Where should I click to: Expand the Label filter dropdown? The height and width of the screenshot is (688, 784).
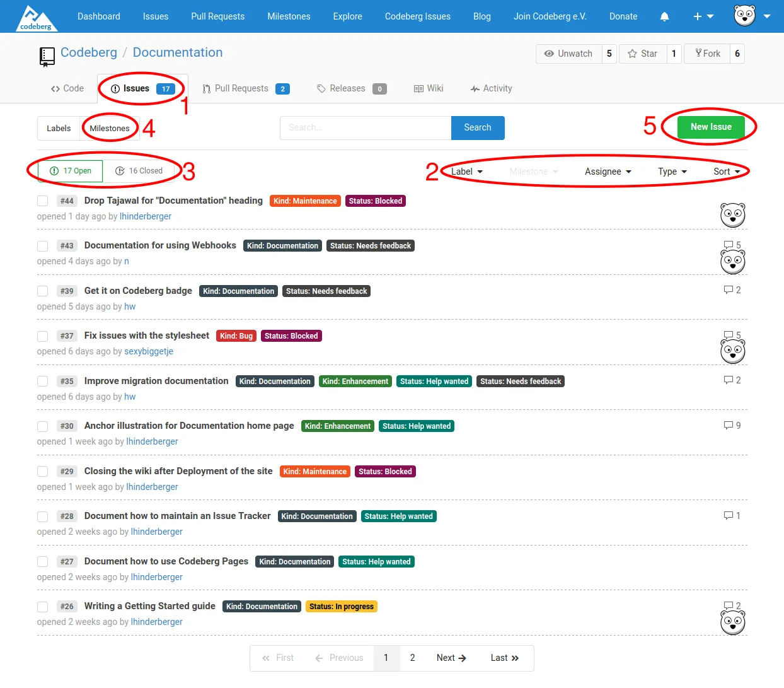click(467, 172)
